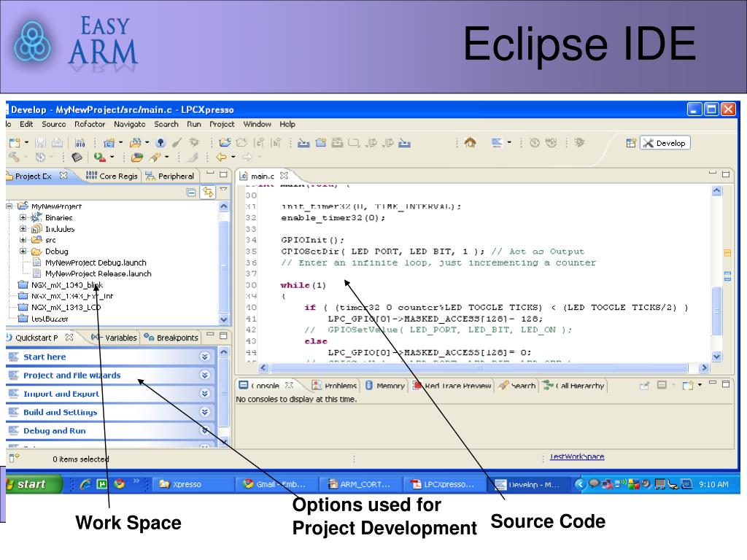Screen dimensions: 747x560
Task: Collapse the MyNewProject tree node
Action: pyautogui.click(x=9, y=206)
